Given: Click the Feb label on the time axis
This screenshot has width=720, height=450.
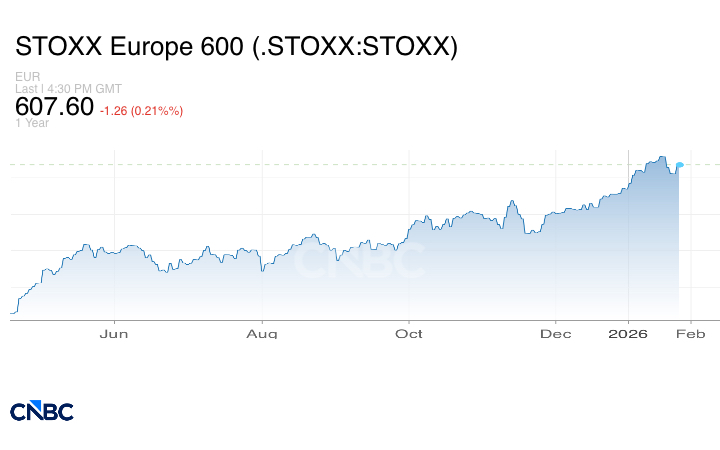Looking at the screenshot, I should tap(691, 334).
